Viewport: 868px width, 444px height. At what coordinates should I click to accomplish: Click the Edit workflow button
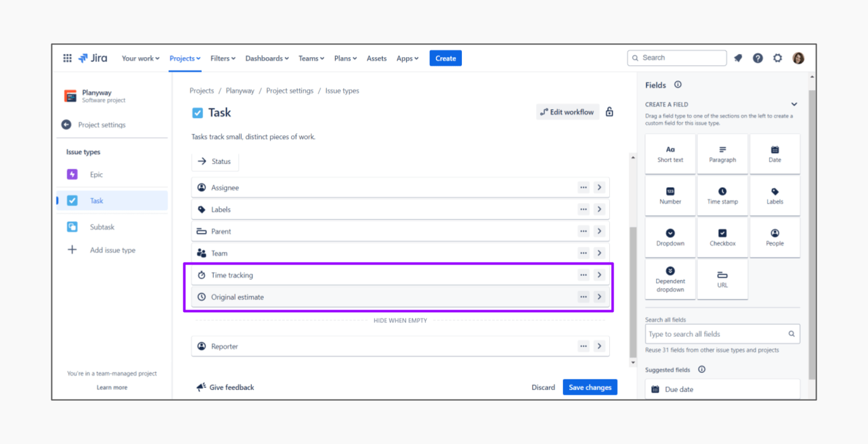click(x=567, y=112)
